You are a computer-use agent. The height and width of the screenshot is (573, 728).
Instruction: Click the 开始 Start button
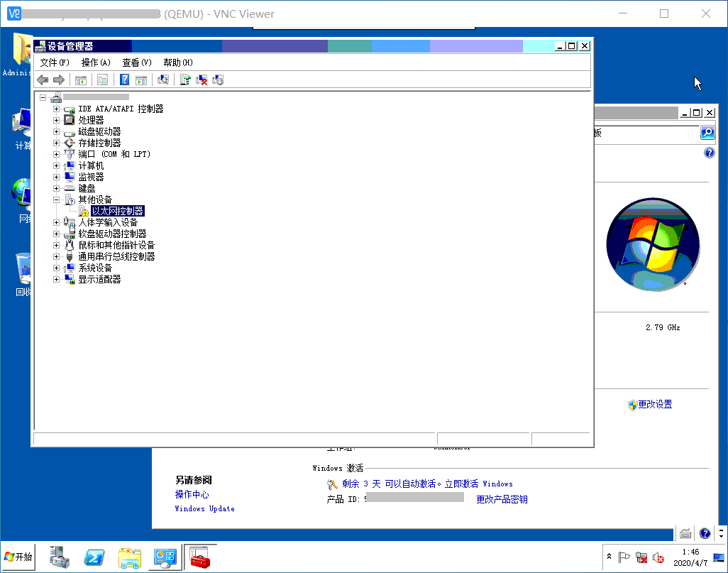(18, 557)
